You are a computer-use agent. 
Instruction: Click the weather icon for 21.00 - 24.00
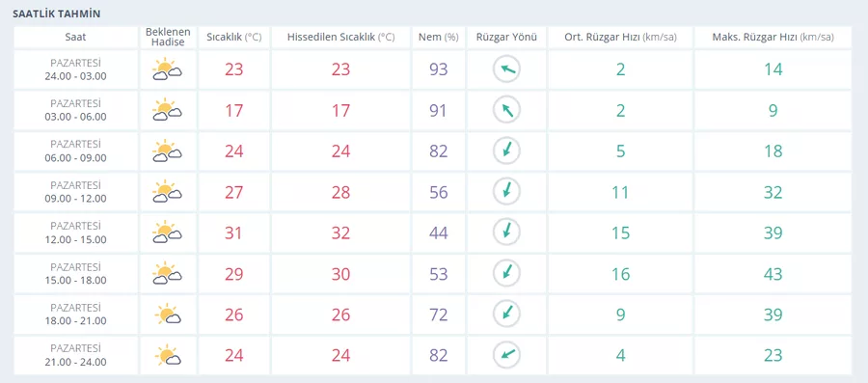[167, 356]
